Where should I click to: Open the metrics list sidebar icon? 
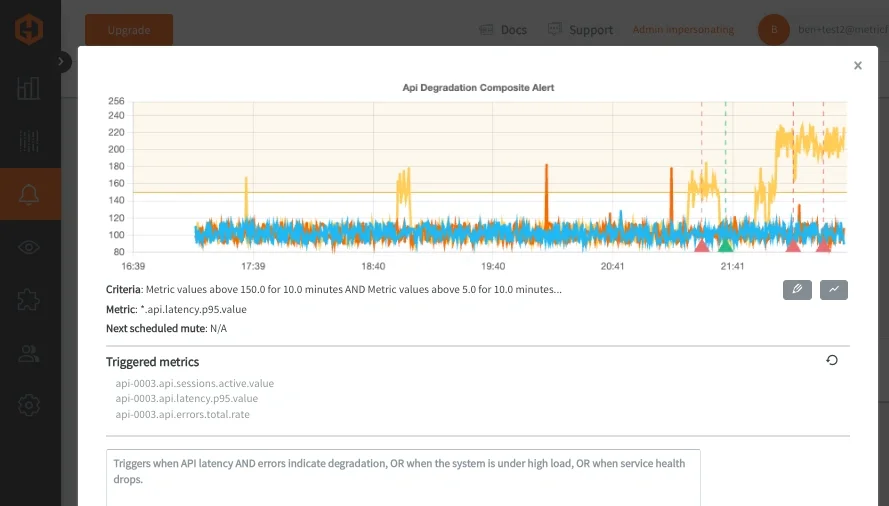[x=28, y=141]
